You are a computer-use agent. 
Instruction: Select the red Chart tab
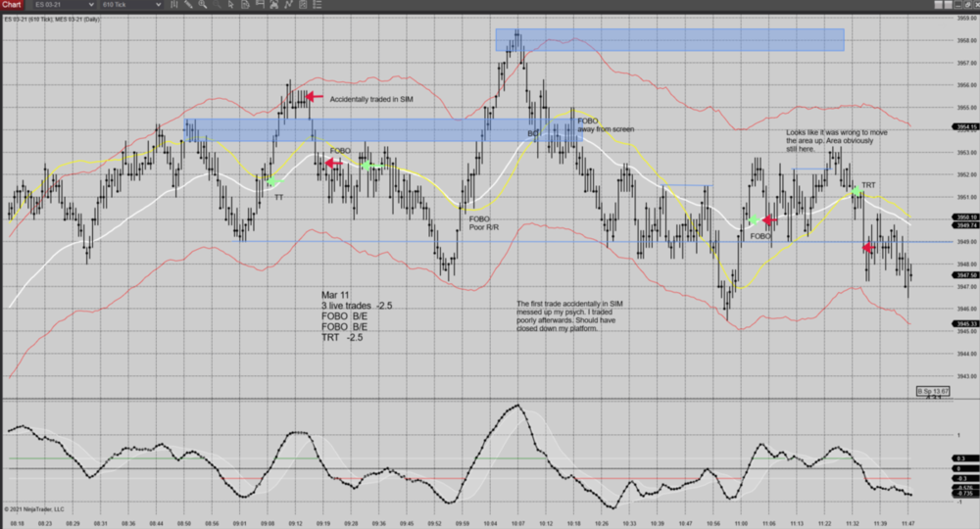pyautogui.click(x=12, y=5)
